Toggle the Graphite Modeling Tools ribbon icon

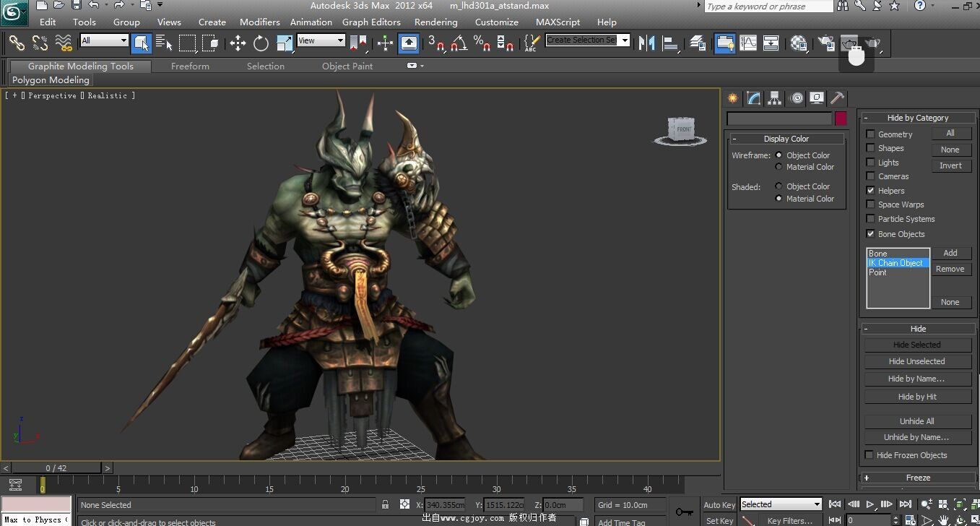pos(725,43)
